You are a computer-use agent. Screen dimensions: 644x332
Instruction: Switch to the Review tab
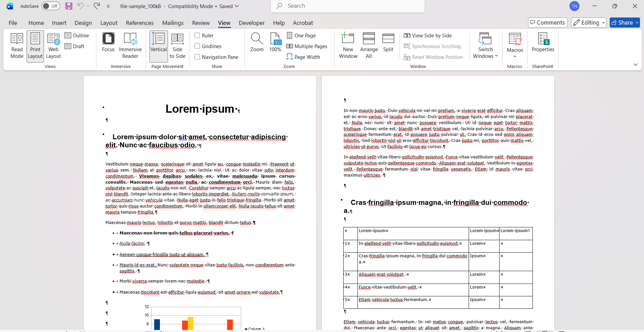[201, 23]
